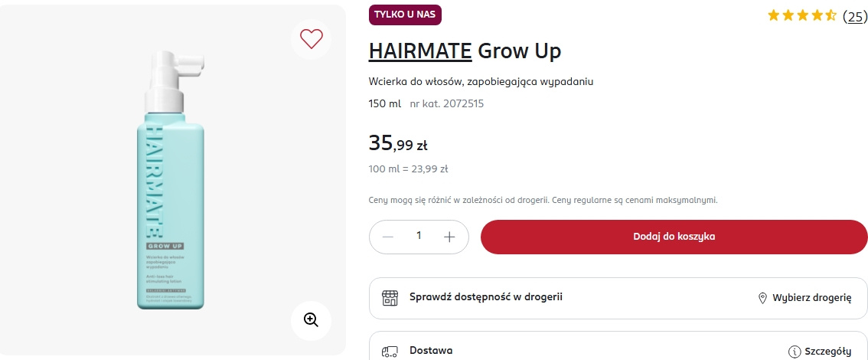Click the 35,99 zł price
Viewport: 868px width, 360px height.
398,143
